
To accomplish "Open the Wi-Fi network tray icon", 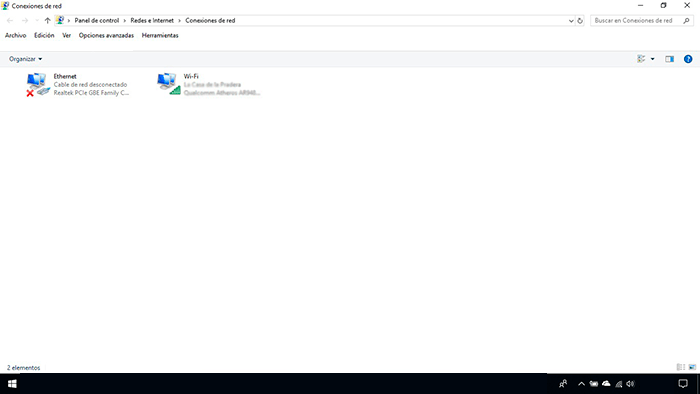I will point(619,384).
